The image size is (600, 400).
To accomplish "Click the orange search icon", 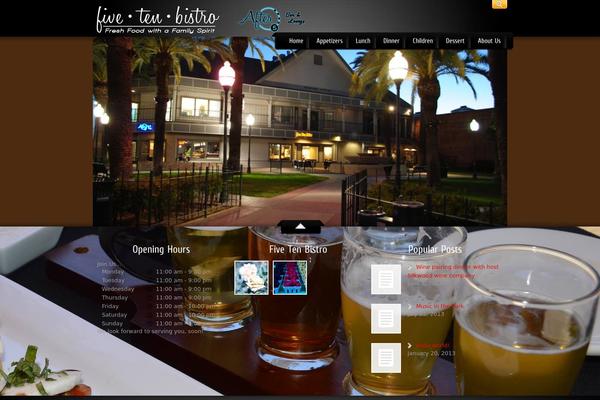I will click(x=499, y=4).
